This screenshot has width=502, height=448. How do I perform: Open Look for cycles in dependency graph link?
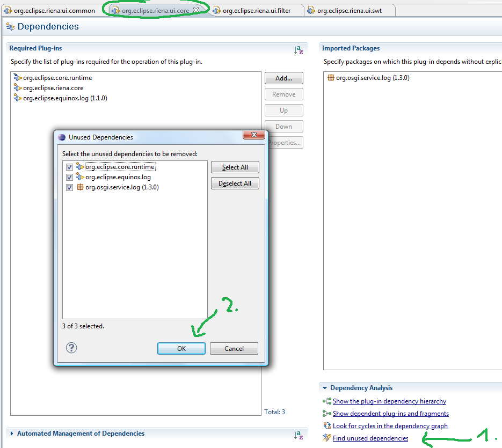pyautogui.click(x=390, y=425)
